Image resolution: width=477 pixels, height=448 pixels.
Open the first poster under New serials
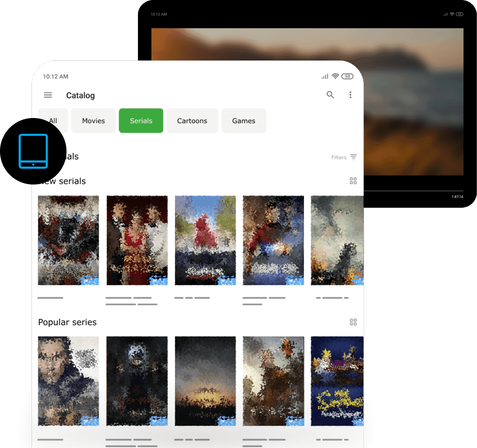click(69, 241)
